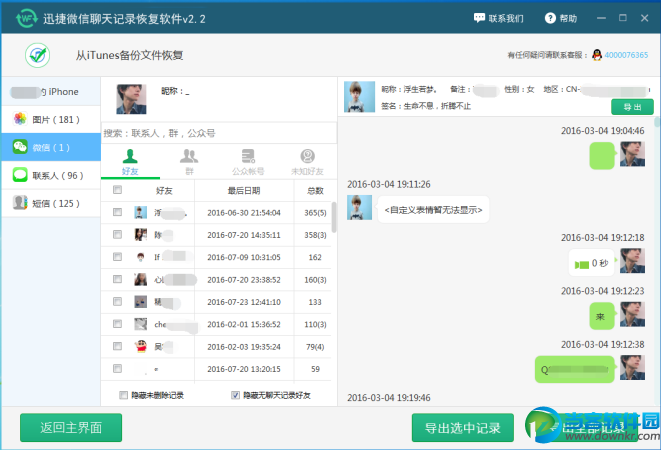Screen dimensions: 661x450
Task: Open the 联系我们 contact link
Action: pyautogui.click(x=498, y=18)
